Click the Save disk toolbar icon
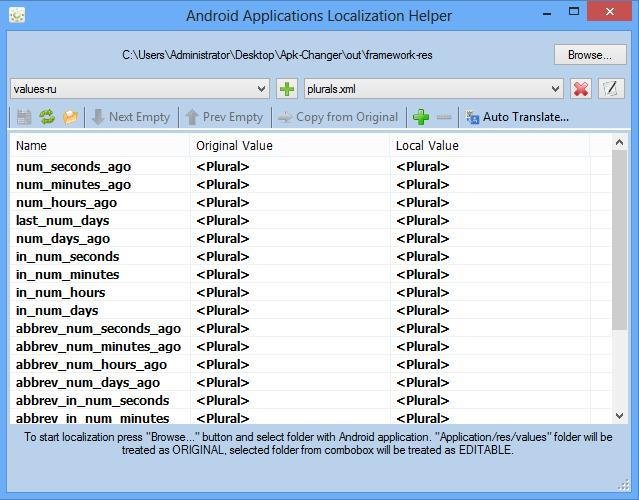Screen dimensions: 639x500 point(24,117)
